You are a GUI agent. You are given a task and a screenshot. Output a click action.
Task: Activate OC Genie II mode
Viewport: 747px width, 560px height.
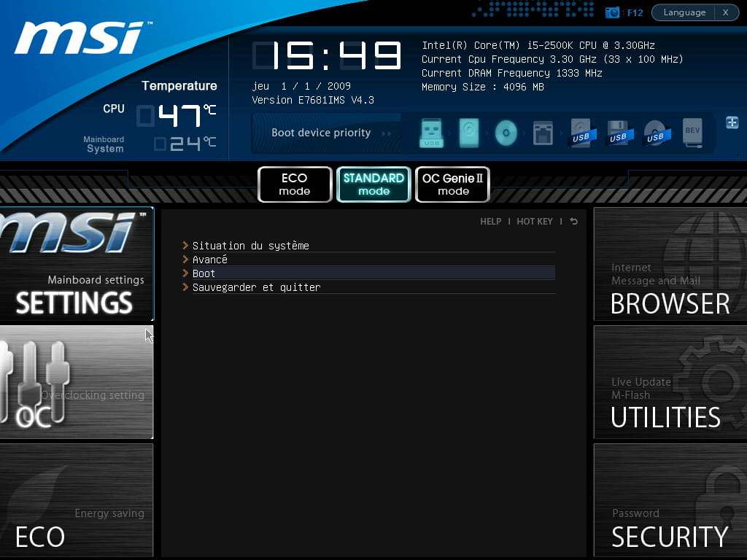[452, 184]
